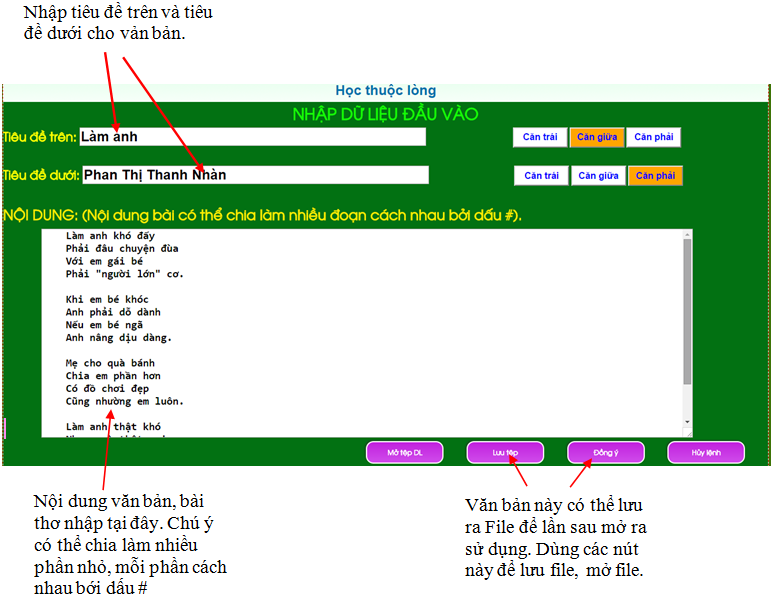Click the 'Tiêu đề trên' input field
The width and height of the screenshot is (775, 603).
click(252, 137)
